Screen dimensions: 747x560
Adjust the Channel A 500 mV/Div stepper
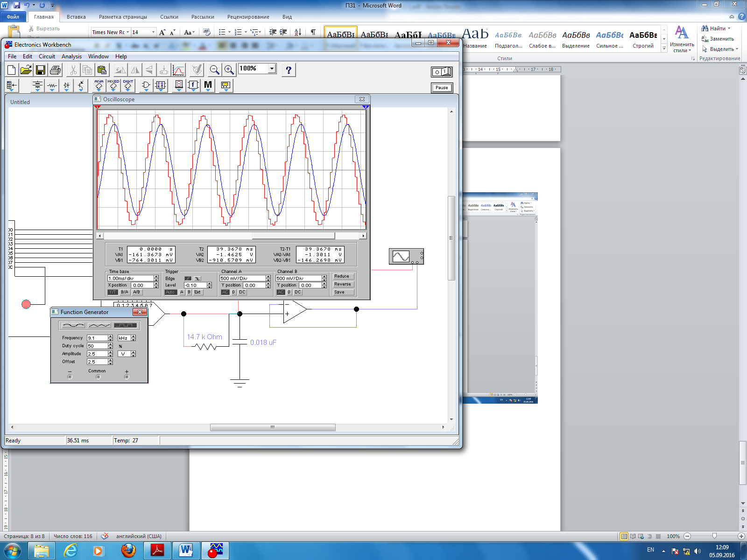(x=268, y=278)
